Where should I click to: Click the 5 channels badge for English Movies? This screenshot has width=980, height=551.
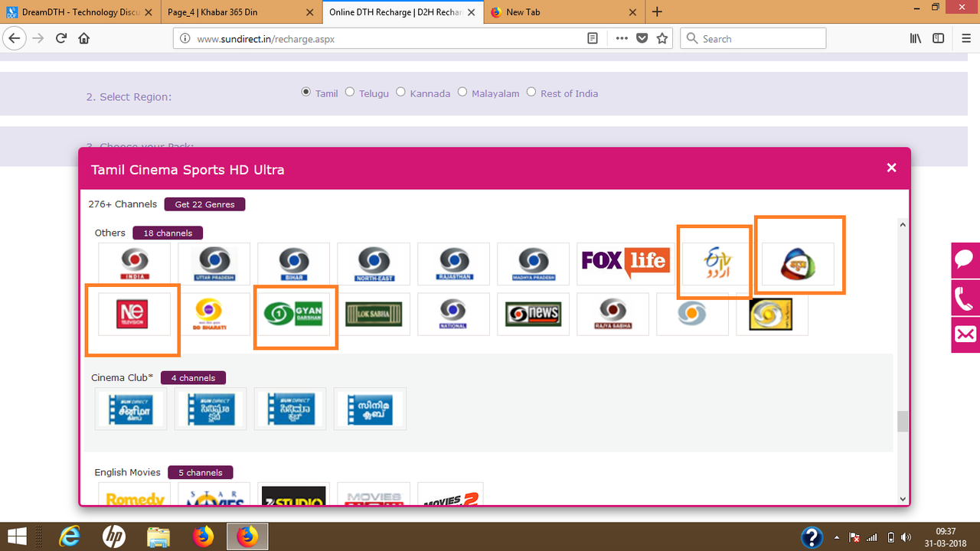coord(201,472)
